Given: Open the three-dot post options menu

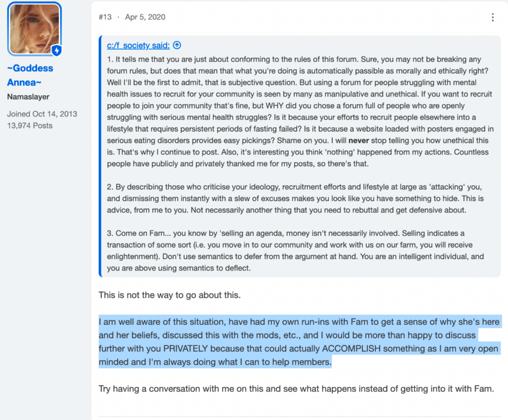Looking at the screenshot, I should tap(492, 17).
